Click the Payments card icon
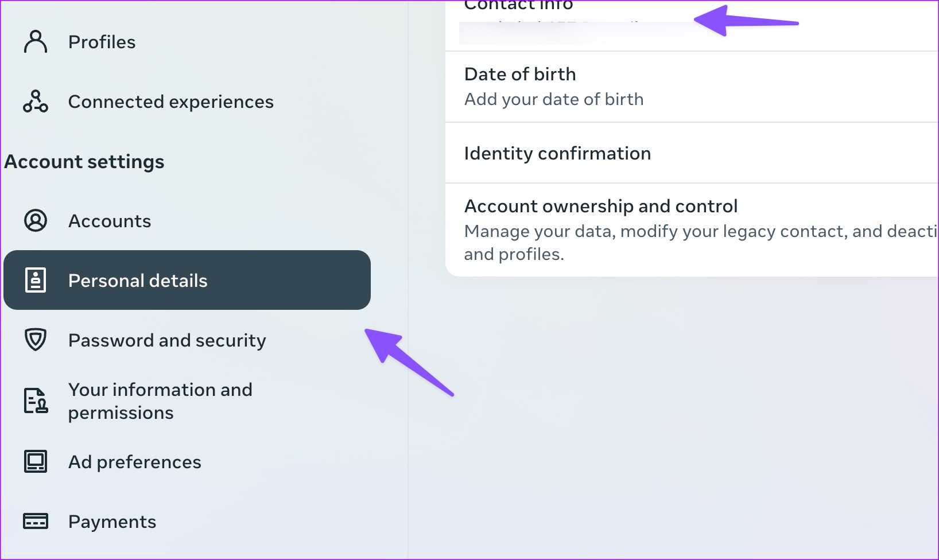The image size is (939, 560). (36, 521)
